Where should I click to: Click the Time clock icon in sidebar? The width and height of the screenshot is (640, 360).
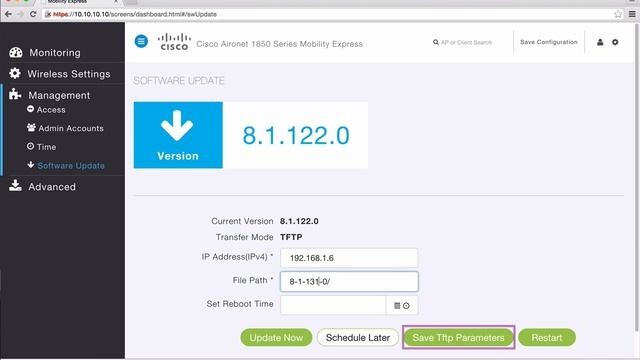coord(30,146)
